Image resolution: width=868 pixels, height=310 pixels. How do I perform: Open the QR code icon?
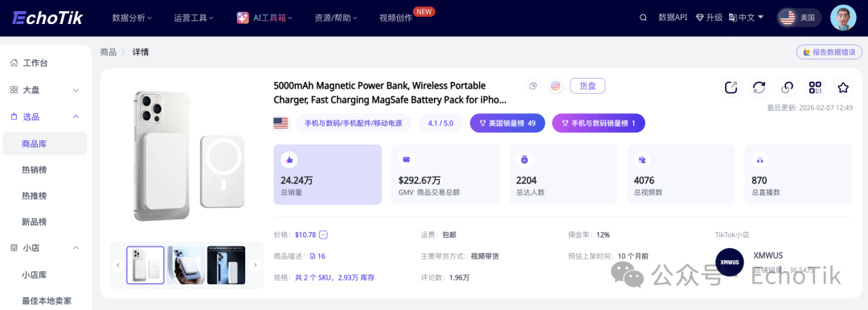[x=815, y=88]
